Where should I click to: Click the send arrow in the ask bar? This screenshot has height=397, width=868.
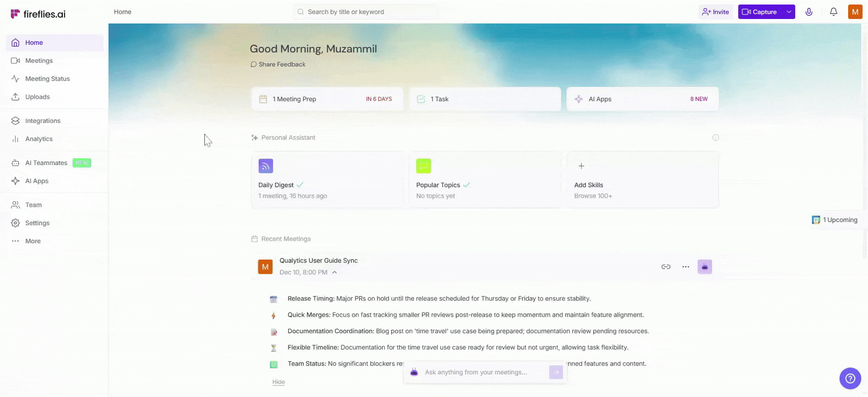pyautogui.click(x=556, y=372)
